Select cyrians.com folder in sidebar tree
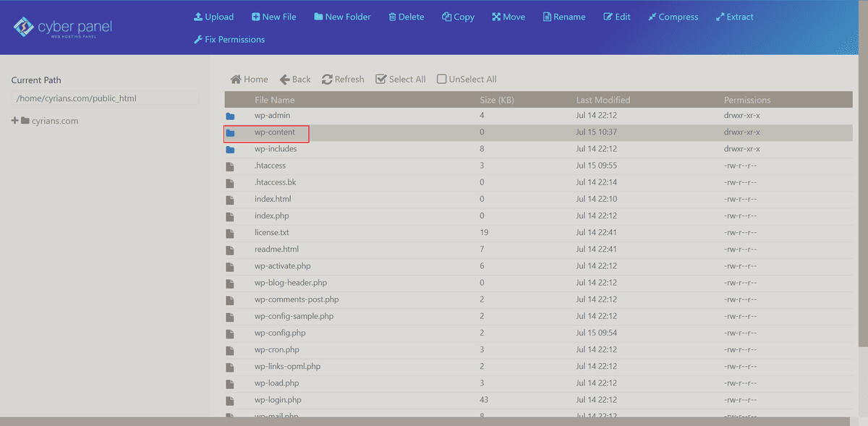The image size is (868, 426). click(49, 121)
